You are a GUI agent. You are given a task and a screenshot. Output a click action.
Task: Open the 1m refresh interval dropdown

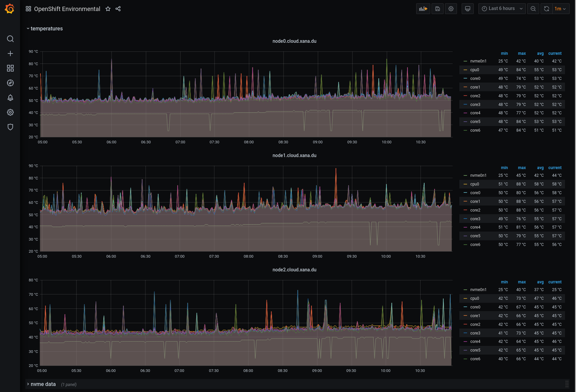pyautogui.click(x=561, y=9)
